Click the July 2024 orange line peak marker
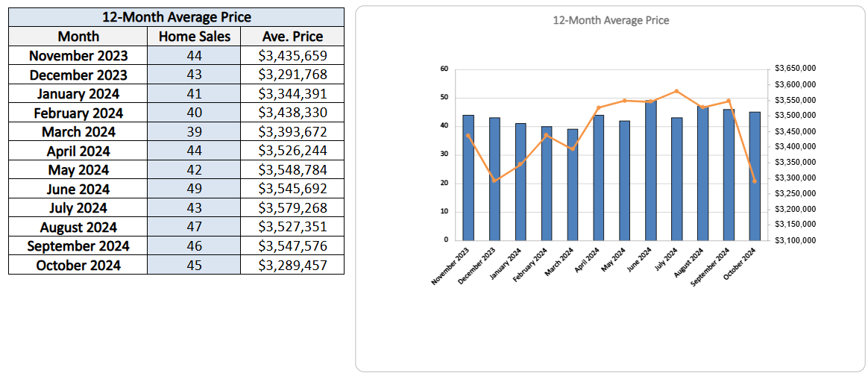868x379 pixels. [x=676, y=91]
